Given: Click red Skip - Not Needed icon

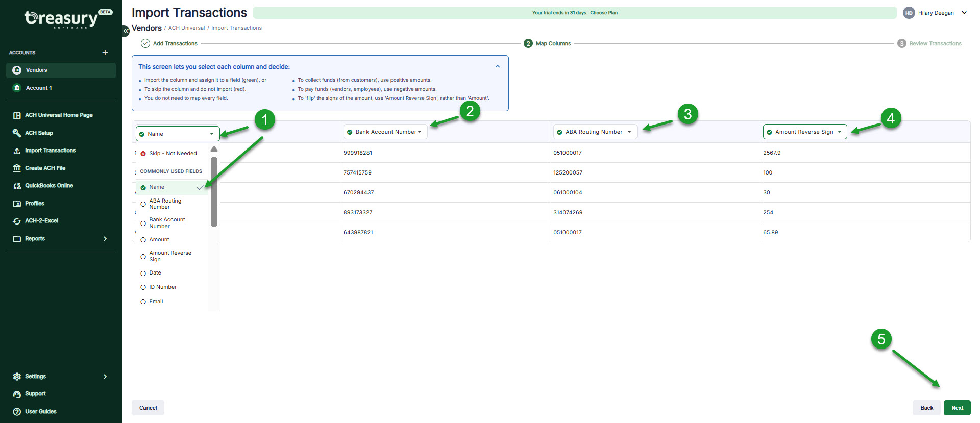Looking at the screenshot, I should click(143, 154).
